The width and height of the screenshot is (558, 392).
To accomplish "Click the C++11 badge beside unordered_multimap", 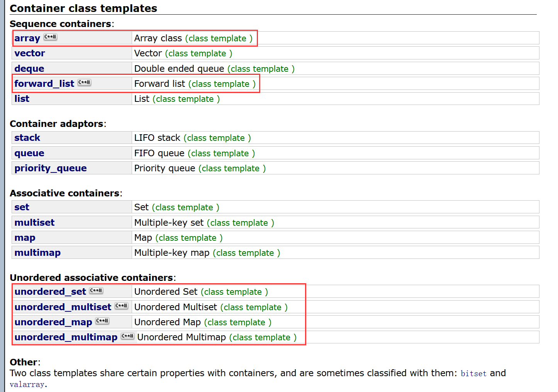I will (127, 336).
